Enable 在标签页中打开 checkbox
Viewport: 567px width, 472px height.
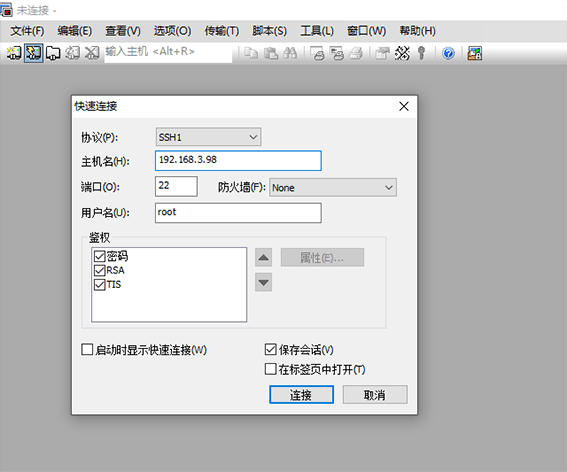[x=270, y=369]
